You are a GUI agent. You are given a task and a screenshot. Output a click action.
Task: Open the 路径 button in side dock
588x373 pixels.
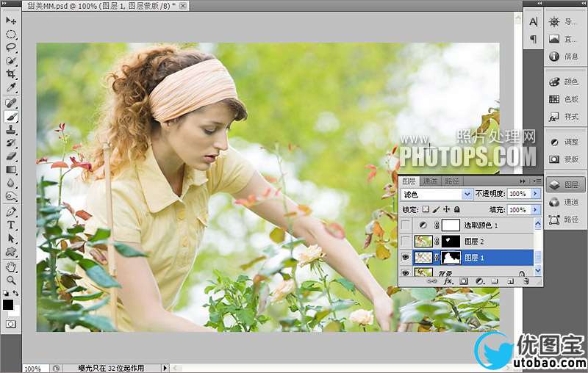pyautogui.click(x=564, y=220)
